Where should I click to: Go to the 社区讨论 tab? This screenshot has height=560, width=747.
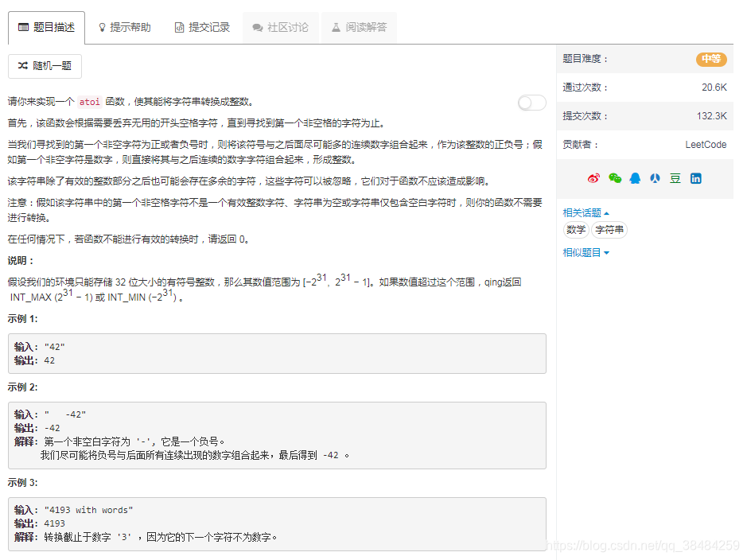point(281,28)
